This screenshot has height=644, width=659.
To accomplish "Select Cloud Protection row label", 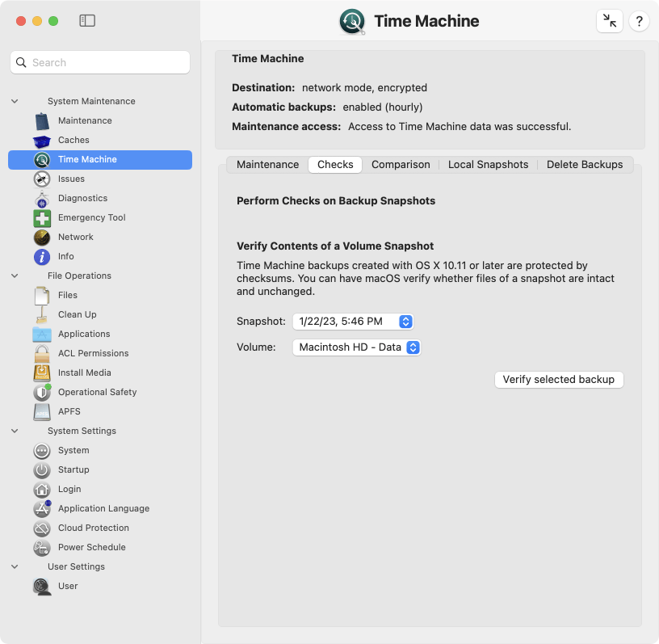I will [94, 528].
